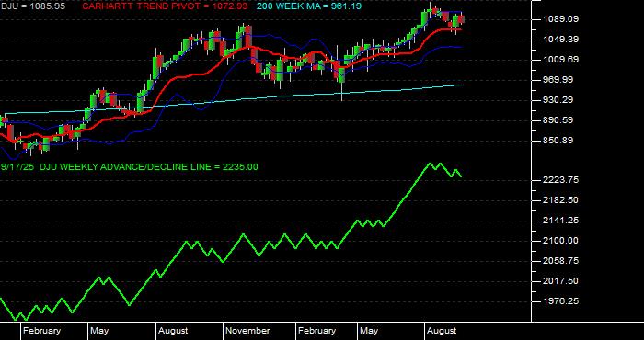Select the first August label on the time axis
The height and width of the screenshot is (340, 644).
173,331
